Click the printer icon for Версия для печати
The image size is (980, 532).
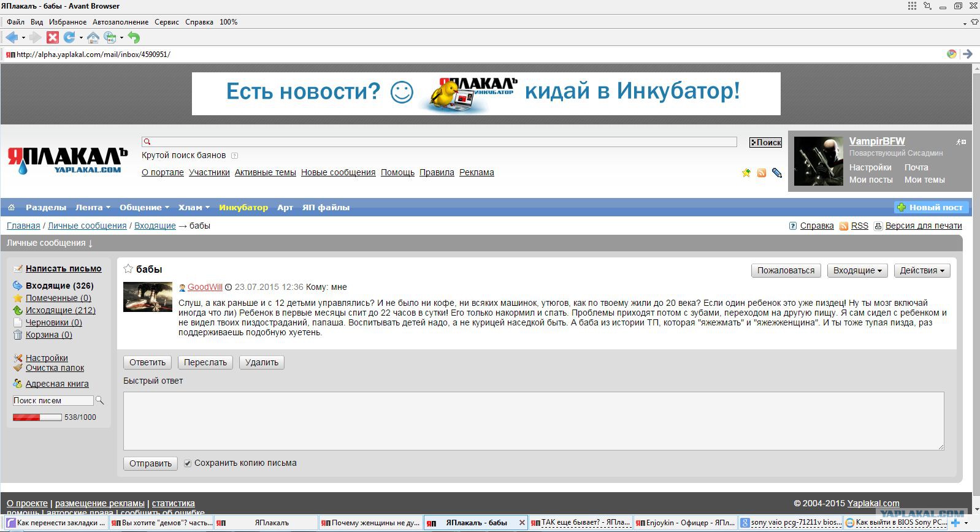(x=878, y=226)
